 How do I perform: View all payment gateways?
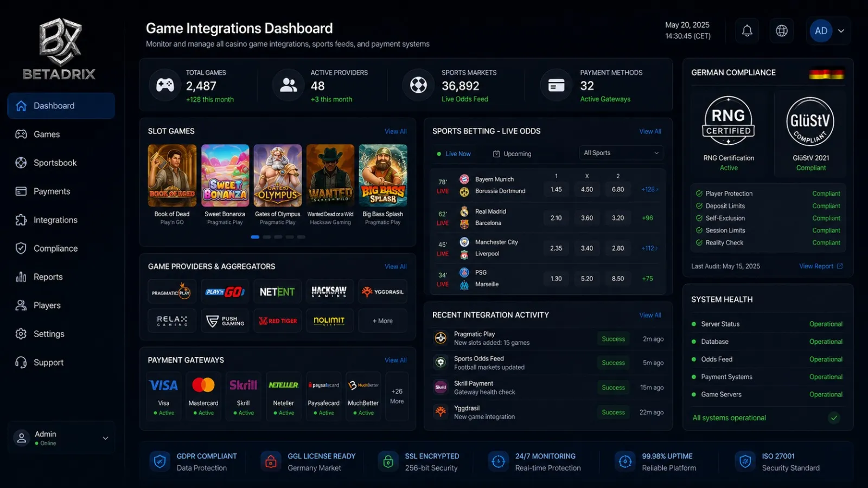coord(395,361)
